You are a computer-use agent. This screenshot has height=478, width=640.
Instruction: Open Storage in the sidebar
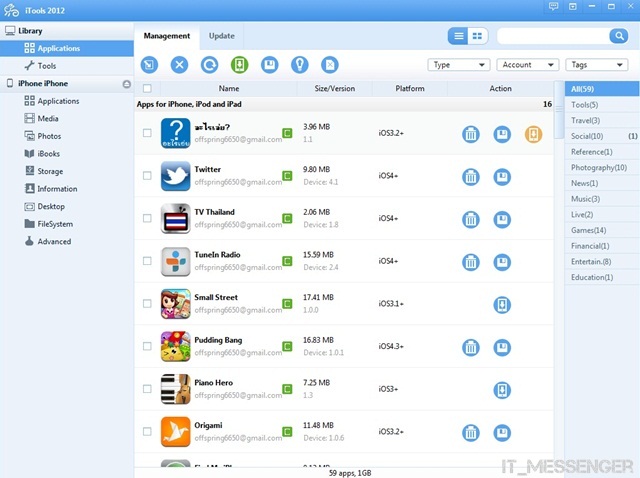[x=67, y=171]
